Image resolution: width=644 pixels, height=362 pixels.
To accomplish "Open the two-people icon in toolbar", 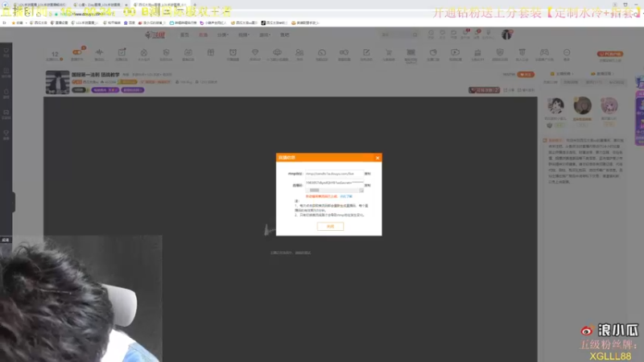I will pyautogui.click(x=299, y=52).
